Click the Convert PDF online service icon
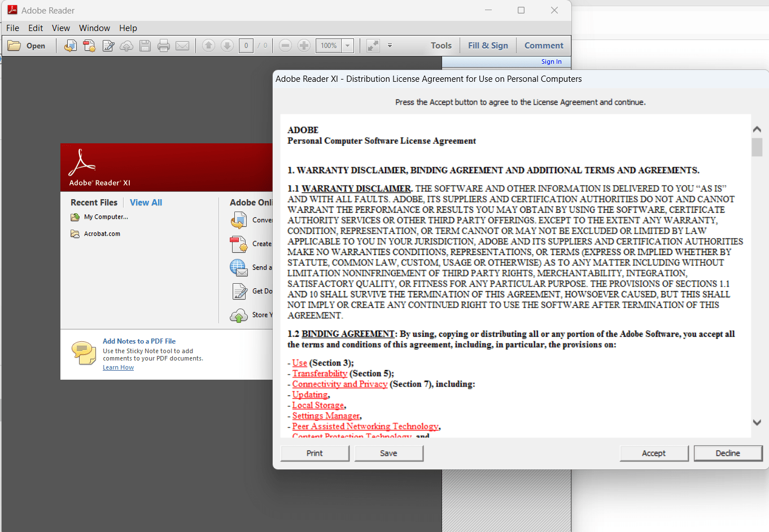Viewport: 769px width, 532px height. pyautogui.click(x=239, y=220)
